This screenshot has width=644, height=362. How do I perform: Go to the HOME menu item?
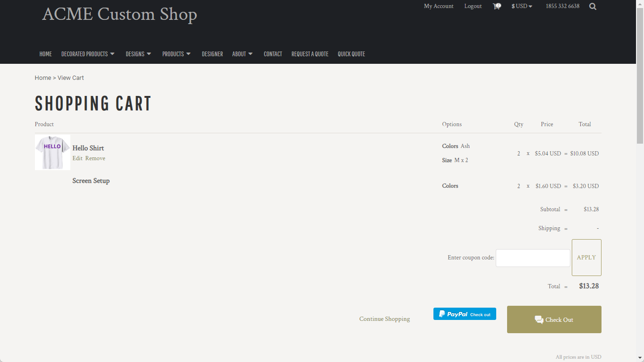45,54
